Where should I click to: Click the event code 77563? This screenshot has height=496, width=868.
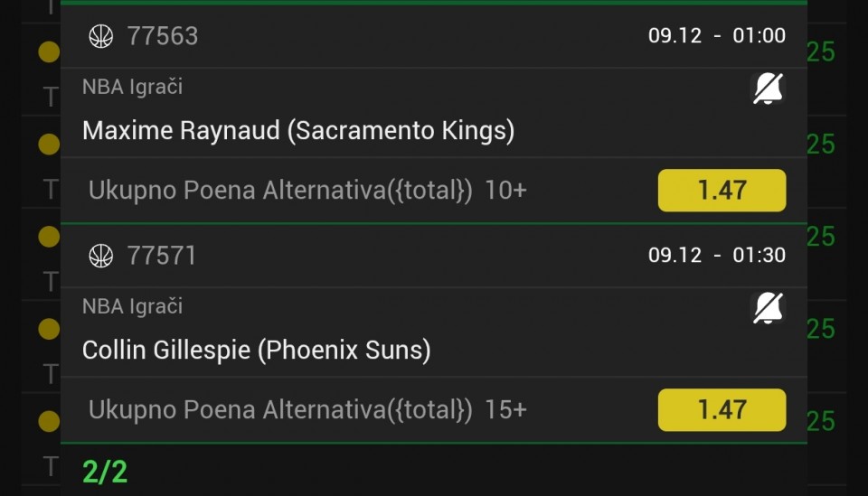pyautogui.click(x=163, y=36)
